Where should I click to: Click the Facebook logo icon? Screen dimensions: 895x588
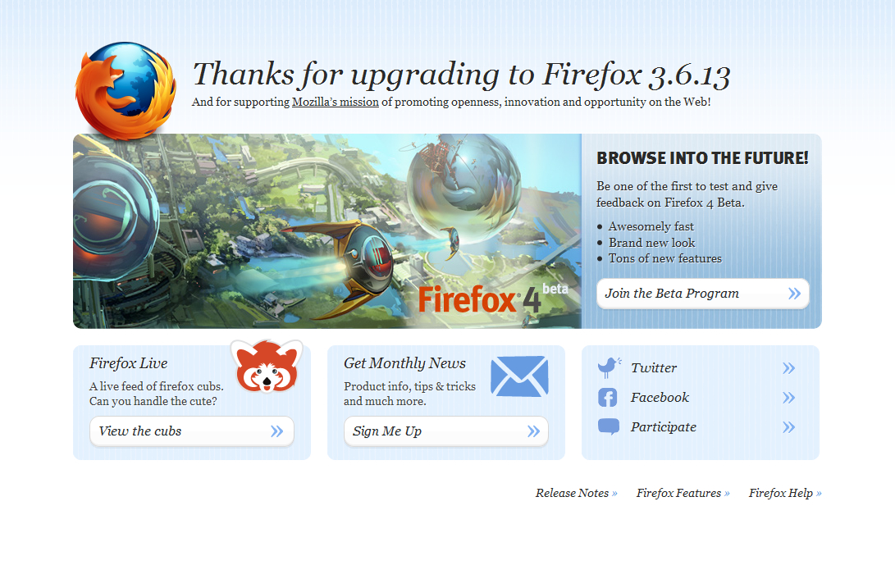pyautogui.click(x=608, y=397)
